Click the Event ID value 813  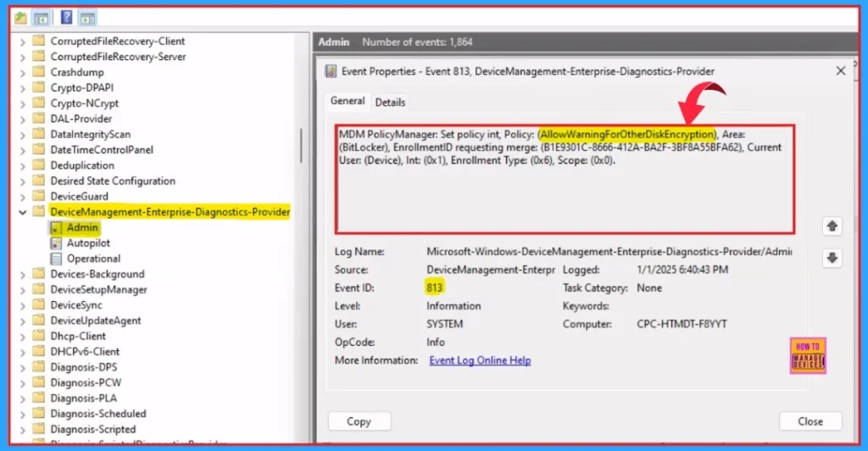pos(435,287)
